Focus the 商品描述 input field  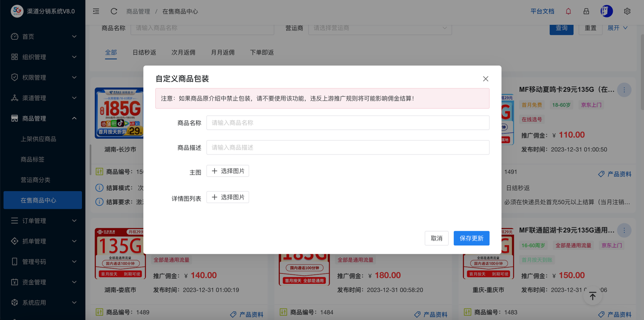pyautogui.click(x=348, y=148)
